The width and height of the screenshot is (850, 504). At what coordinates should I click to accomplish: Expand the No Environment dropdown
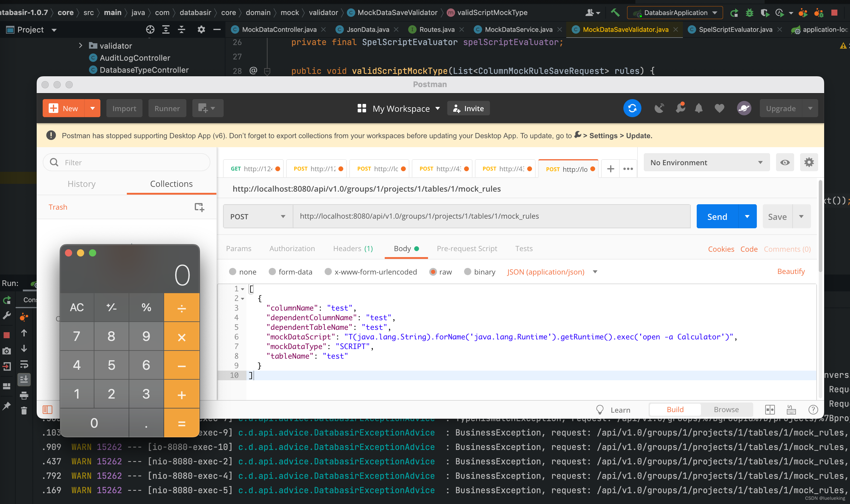click(706, 162)
